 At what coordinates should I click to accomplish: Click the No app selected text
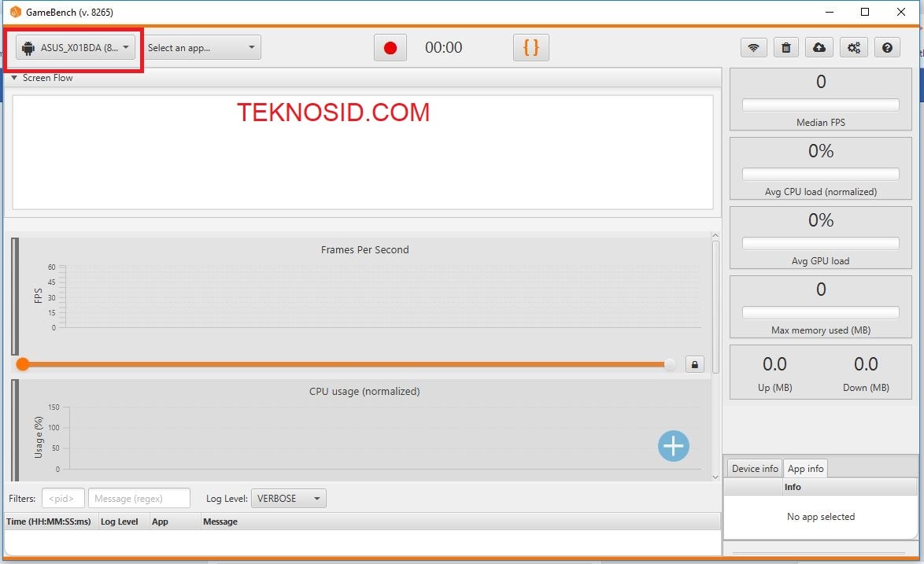pyautogui.click(x=821, y=516)
